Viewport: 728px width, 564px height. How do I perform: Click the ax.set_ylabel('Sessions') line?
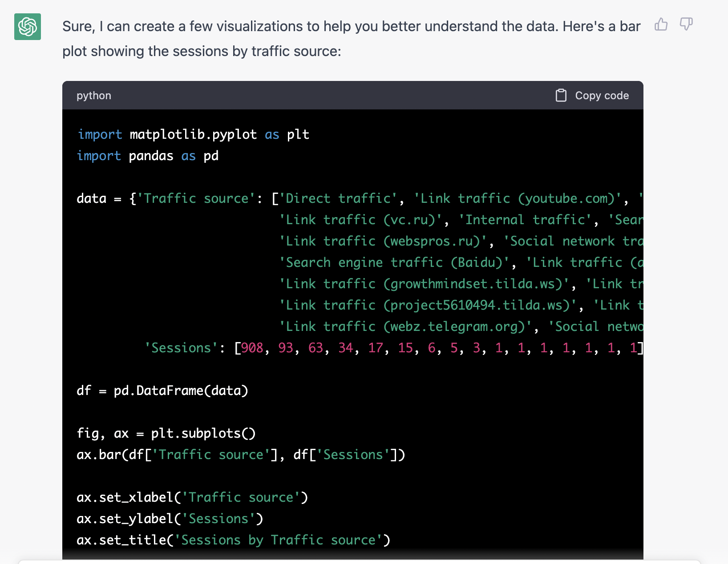(x=170, y=519)
